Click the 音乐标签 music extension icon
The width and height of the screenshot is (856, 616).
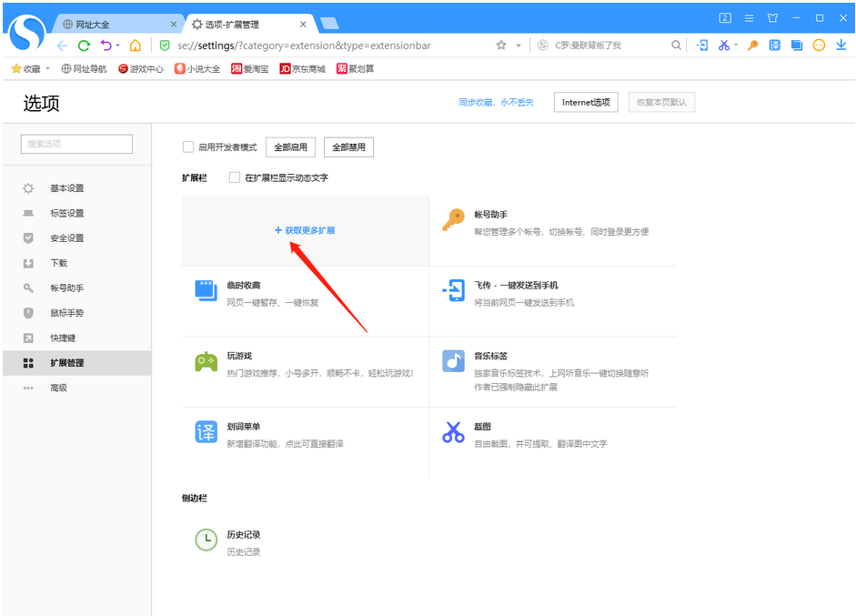(x=453, y=361)
